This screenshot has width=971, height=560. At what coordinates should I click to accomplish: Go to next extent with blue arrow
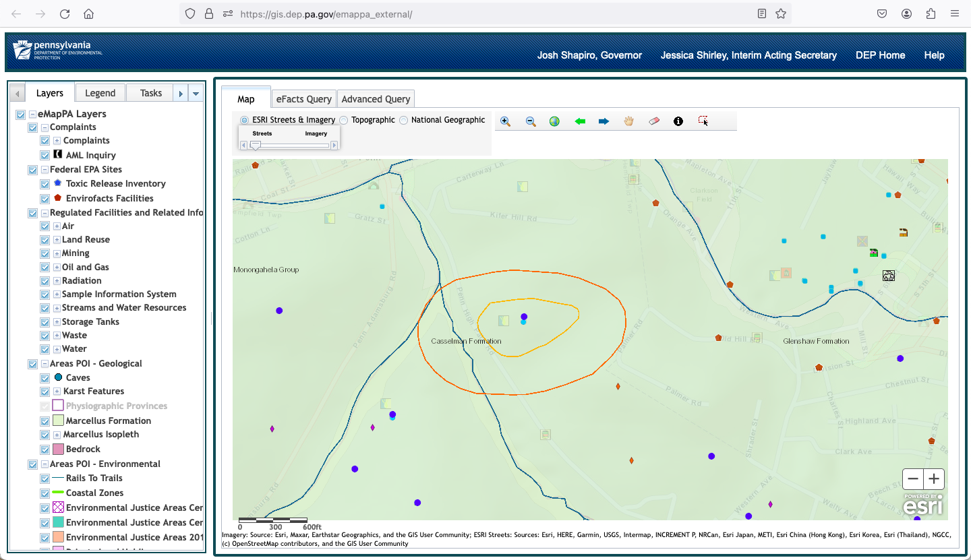pyautogui.click(x=604, y=121)
